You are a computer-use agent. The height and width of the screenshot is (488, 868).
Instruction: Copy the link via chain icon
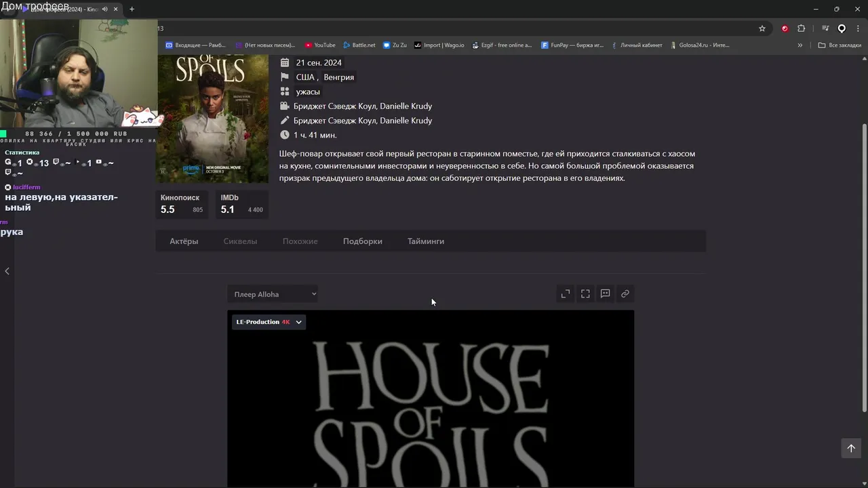tap(625, 293)
